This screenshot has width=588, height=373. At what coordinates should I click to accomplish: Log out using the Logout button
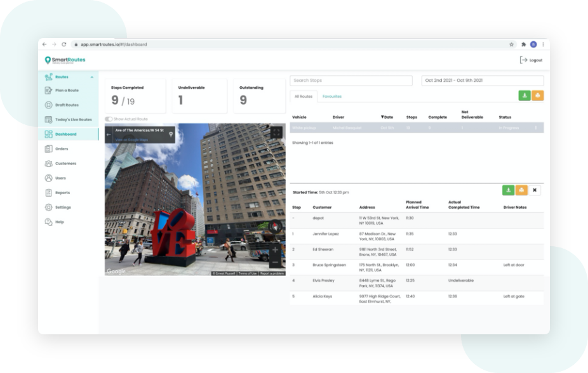(531, 60)
